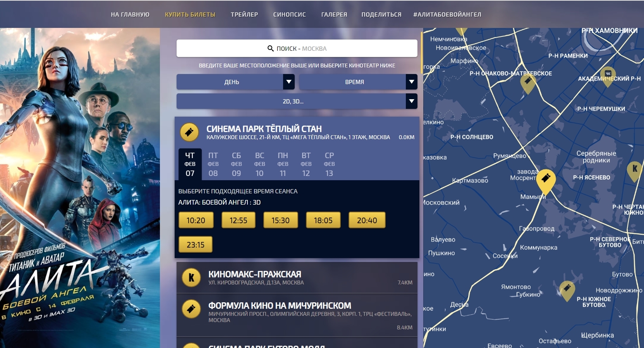Click the Р-Н ЧЕРЕМУШКИ map label
Viewport: 644px width, 348px height.
[x=601, y=109]
